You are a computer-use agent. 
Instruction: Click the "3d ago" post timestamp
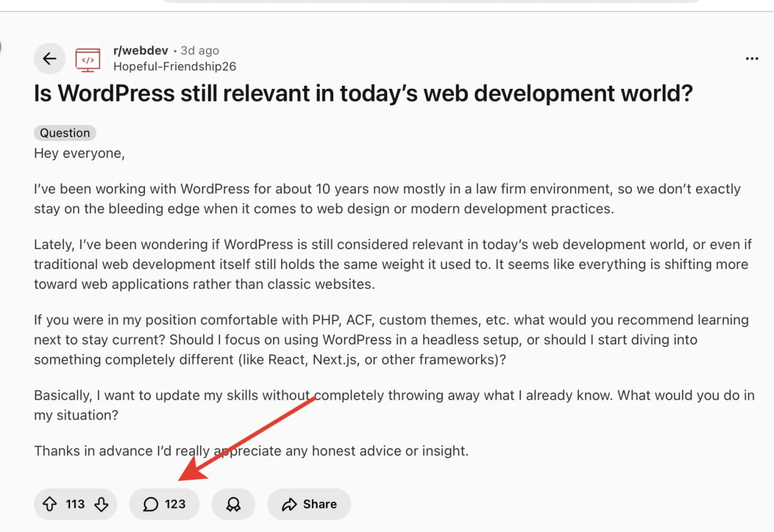pyautogui.click(x=200, y=51)
